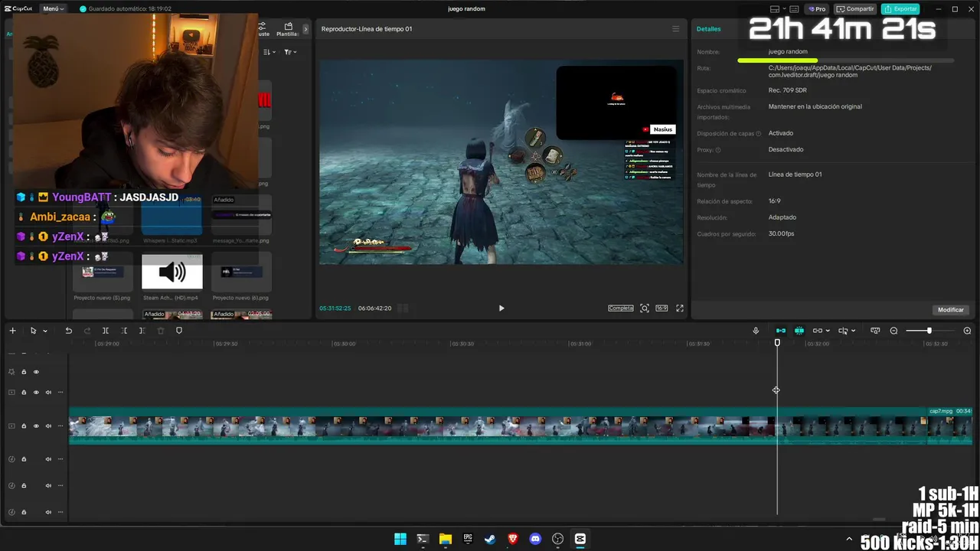Click the Exportar button

(900, 9)
